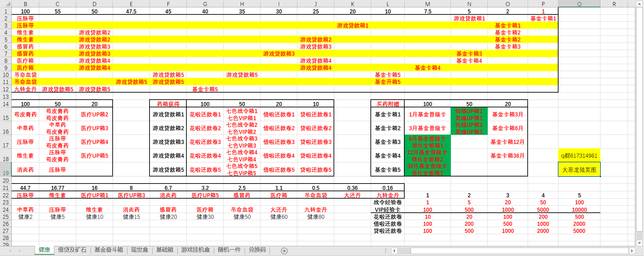Screen dimensions: 644x256
Task: Select the 兑换码 sheet tab
Action: [257, 250]
